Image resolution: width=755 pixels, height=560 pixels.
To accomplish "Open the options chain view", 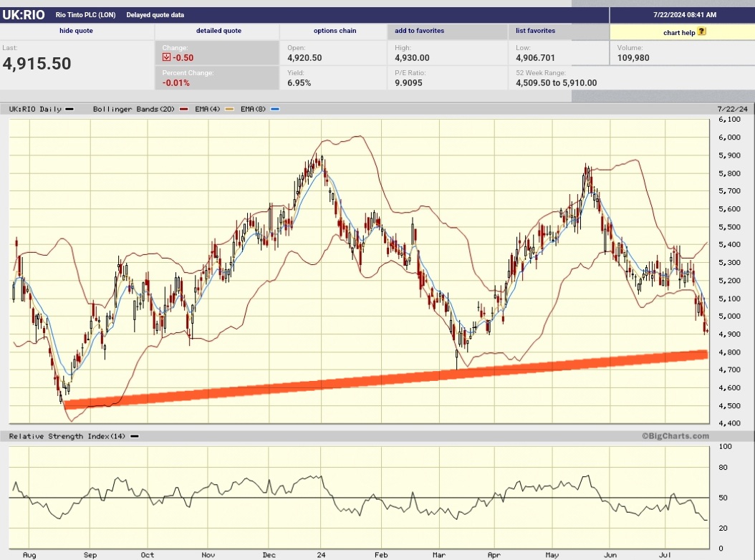I will pyautogui.click(x=335, y=31).
